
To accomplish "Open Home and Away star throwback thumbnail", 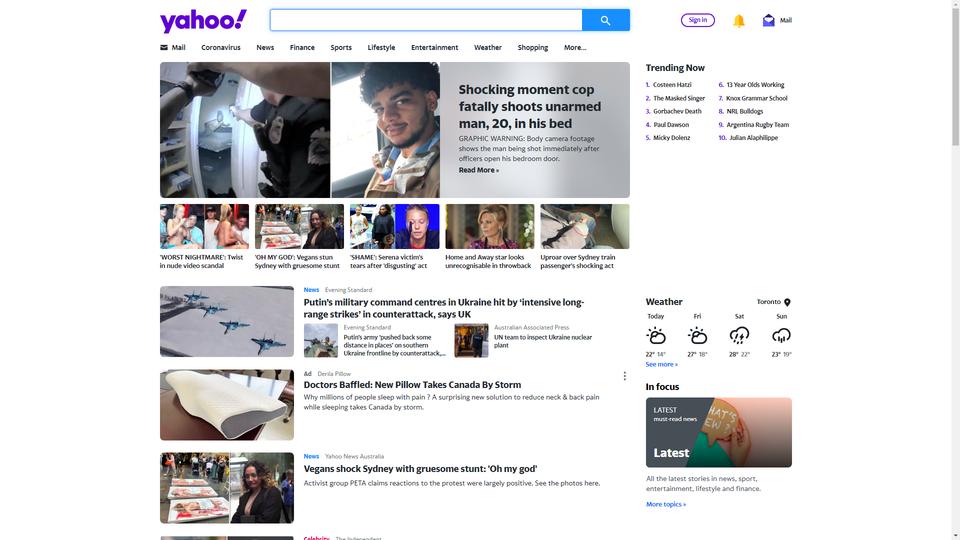I will 490,227.
